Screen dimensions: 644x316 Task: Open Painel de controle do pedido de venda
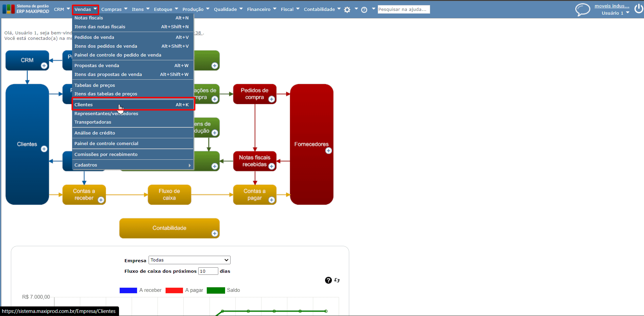pos(133,55)
